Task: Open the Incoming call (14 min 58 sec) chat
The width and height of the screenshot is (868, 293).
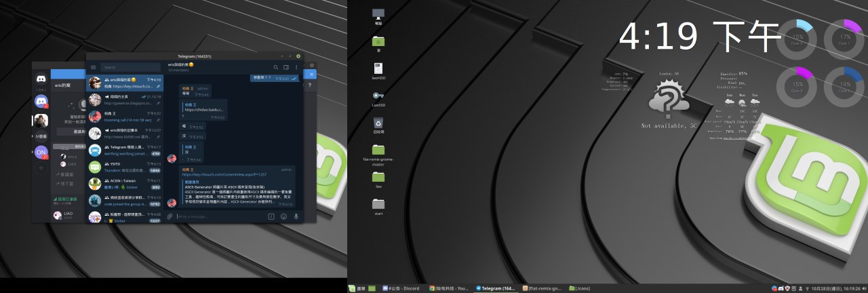Action: click(125, 116)
